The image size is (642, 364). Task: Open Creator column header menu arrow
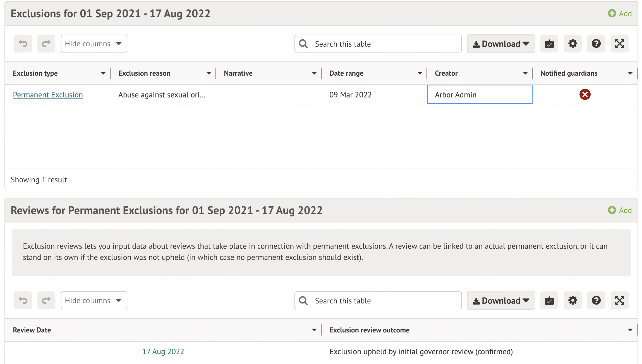coord(525,73)
